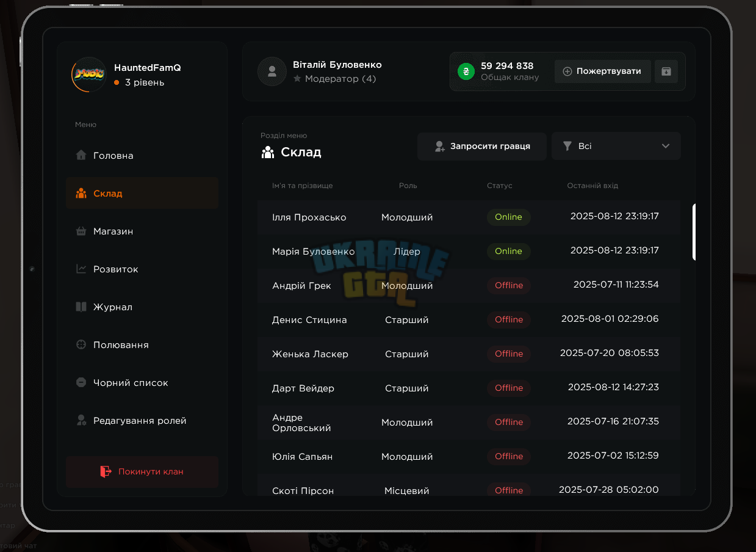Click Віталій Буловенко's profile avatar
This screenshot has height=552, width=756.
click(x=272, y=71)
